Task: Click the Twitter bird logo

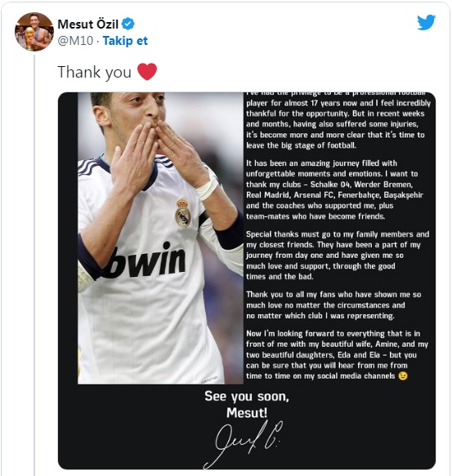Action: click(426, 22)
